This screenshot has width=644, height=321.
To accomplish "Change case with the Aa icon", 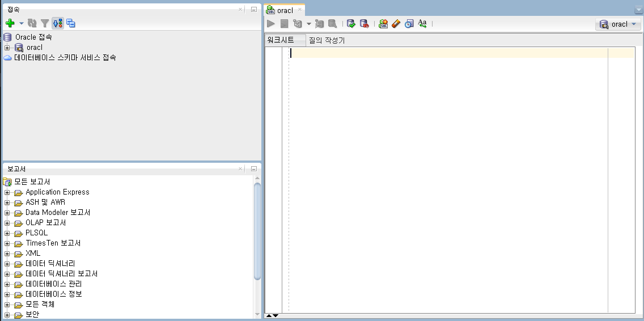I will [x=422, y=24].
